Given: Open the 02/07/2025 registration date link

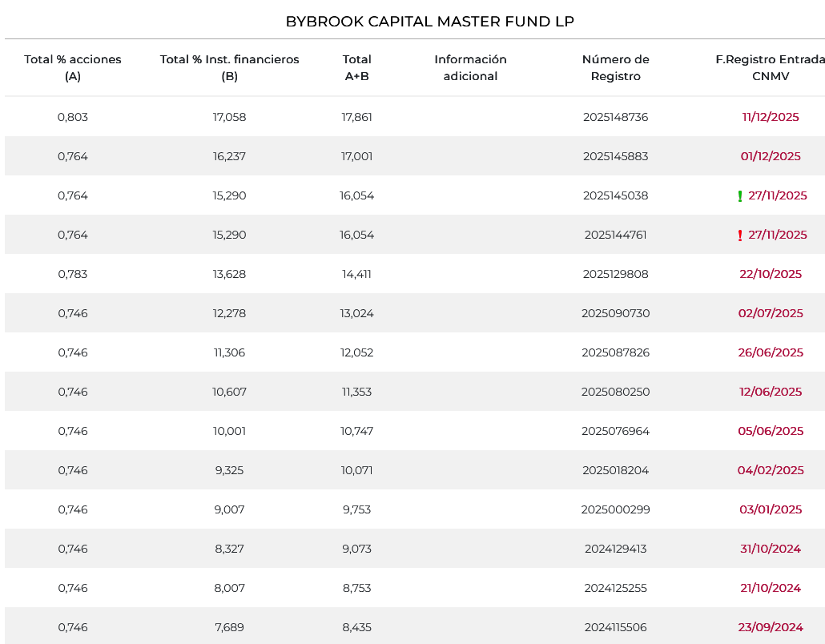Looking at the screenshot, I should click(x=771, y=313).
